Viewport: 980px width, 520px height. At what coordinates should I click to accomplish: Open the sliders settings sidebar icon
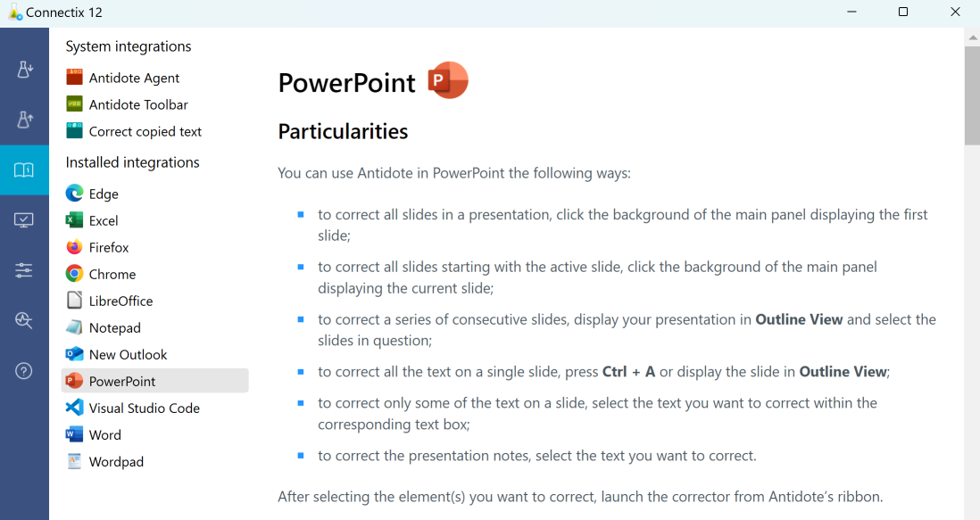(24, 270)
